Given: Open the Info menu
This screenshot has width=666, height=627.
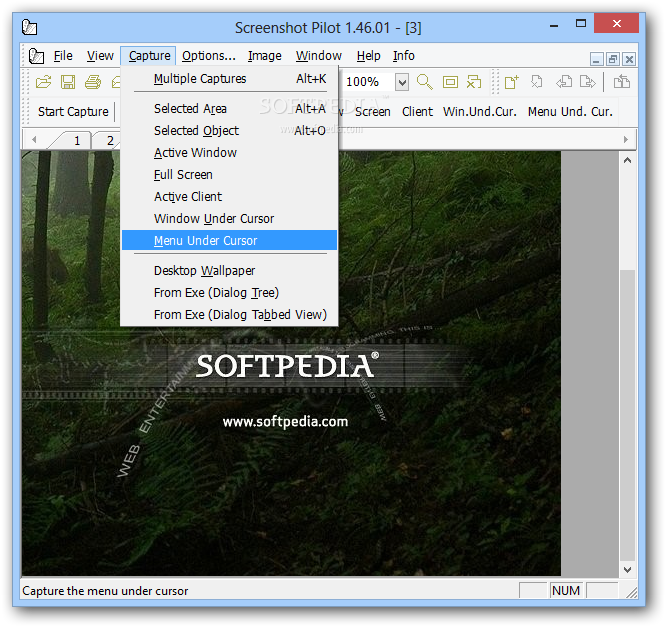Looking at the screenshot, I should [404, 56].
